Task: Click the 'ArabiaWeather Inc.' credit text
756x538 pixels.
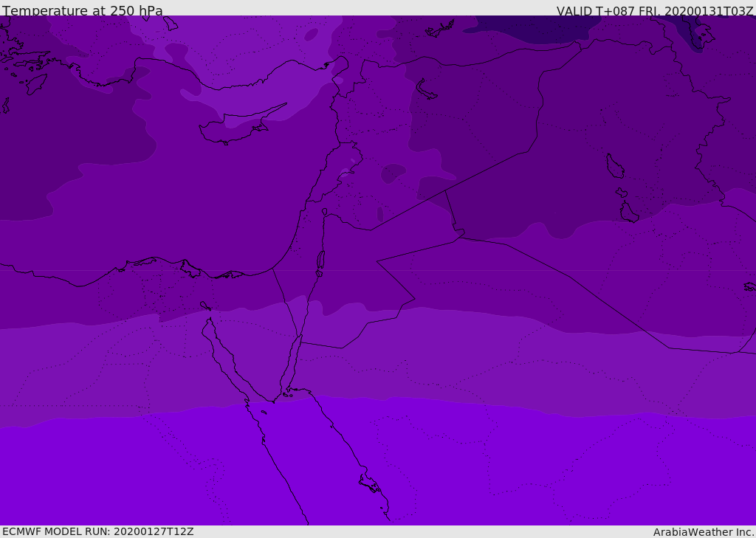Action: coord(703,532)
